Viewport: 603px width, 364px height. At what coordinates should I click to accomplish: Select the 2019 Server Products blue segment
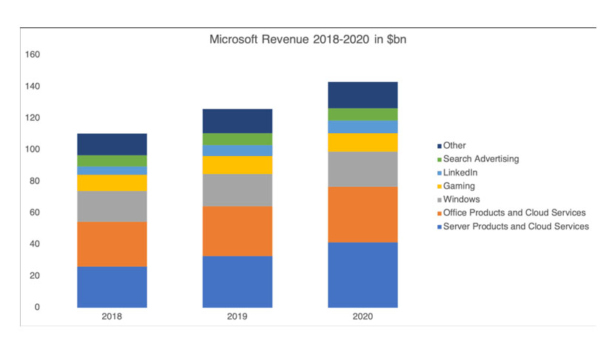coord(238,282)
